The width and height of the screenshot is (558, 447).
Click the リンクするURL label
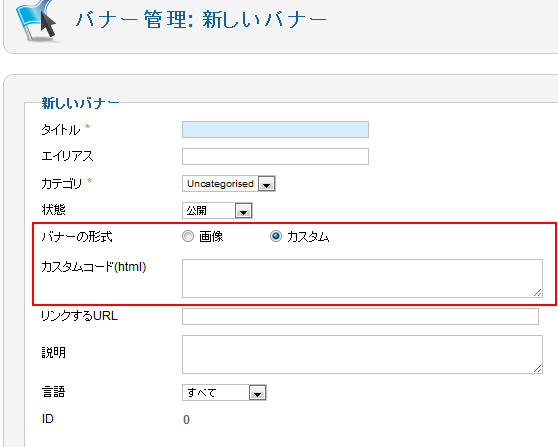tap(79, 316)
